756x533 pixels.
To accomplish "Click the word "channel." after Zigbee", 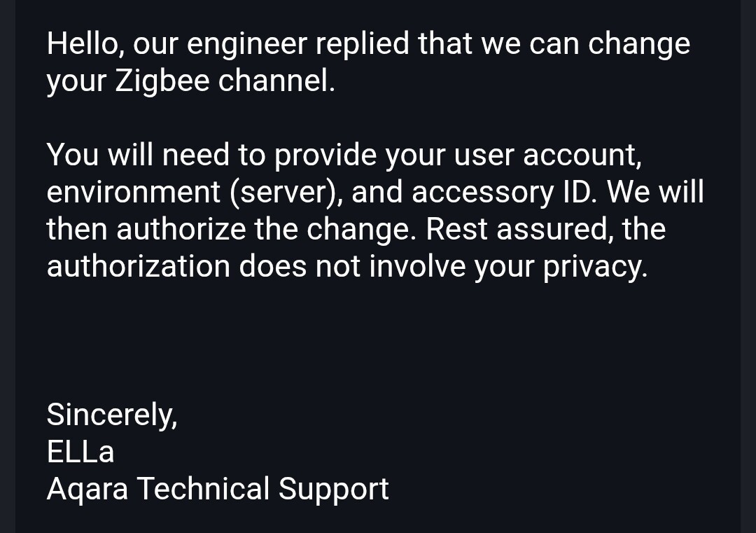I will [276, 81].
